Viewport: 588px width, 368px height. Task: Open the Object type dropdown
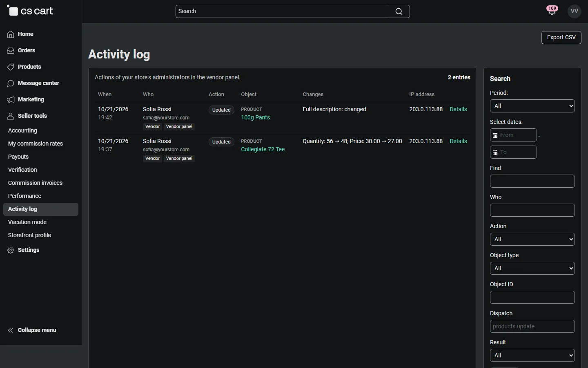point(532,268)
